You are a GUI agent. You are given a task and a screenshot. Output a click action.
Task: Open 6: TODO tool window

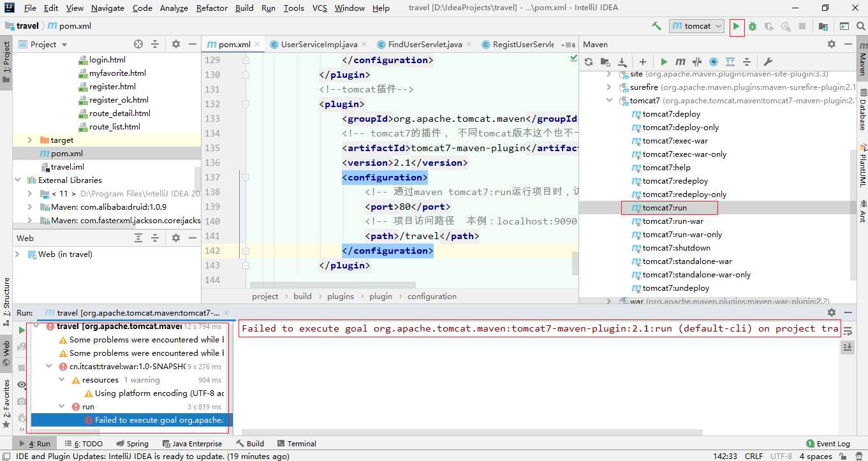tap(84, 443)
